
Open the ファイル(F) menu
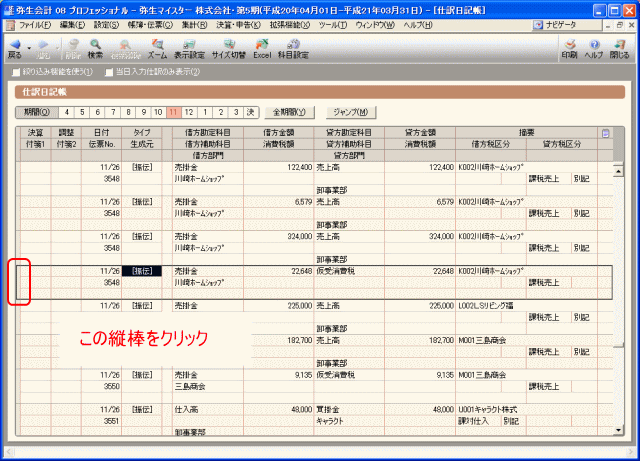pyautogui.click(x=35, y=25)
